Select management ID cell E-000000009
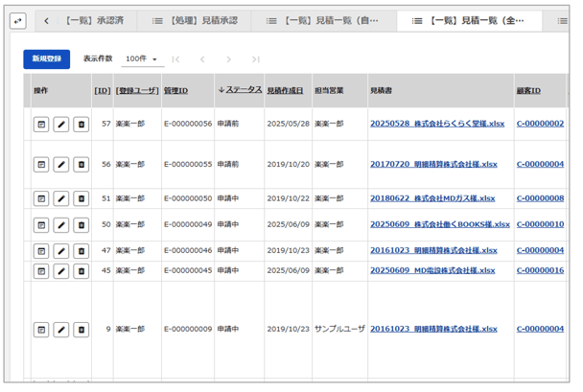Screen dimensions: 583x392 (x=188, y=329)
